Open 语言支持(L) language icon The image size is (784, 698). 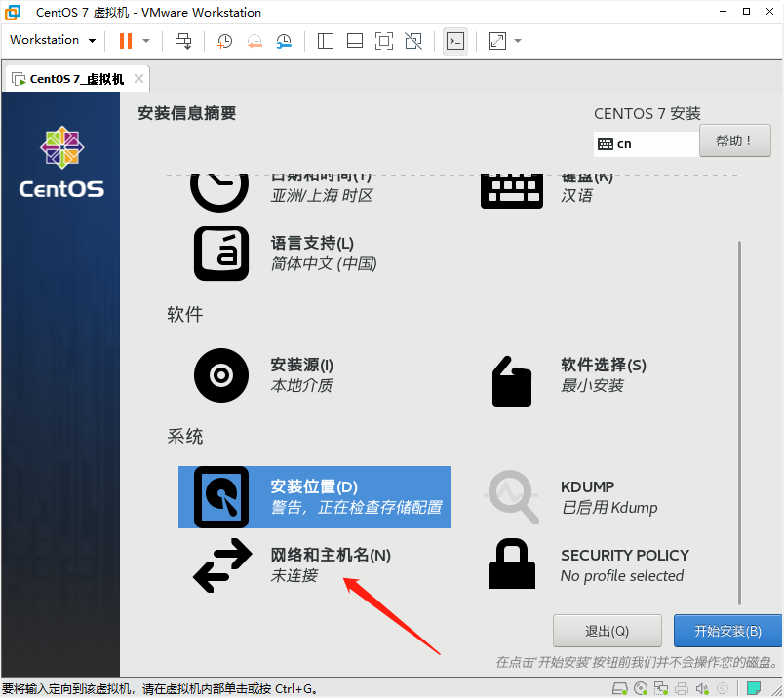pyautogui.click(x=221, y=253)
